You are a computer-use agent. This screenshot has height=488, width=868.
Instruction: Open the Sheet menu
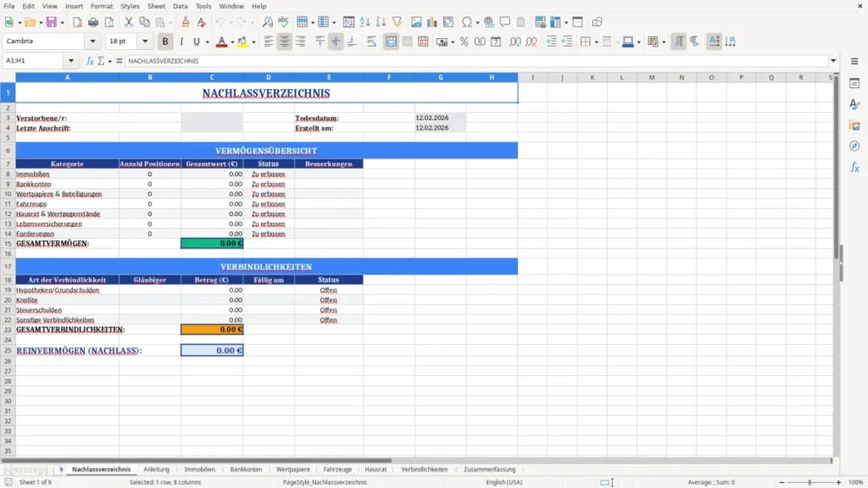[156, 6]
